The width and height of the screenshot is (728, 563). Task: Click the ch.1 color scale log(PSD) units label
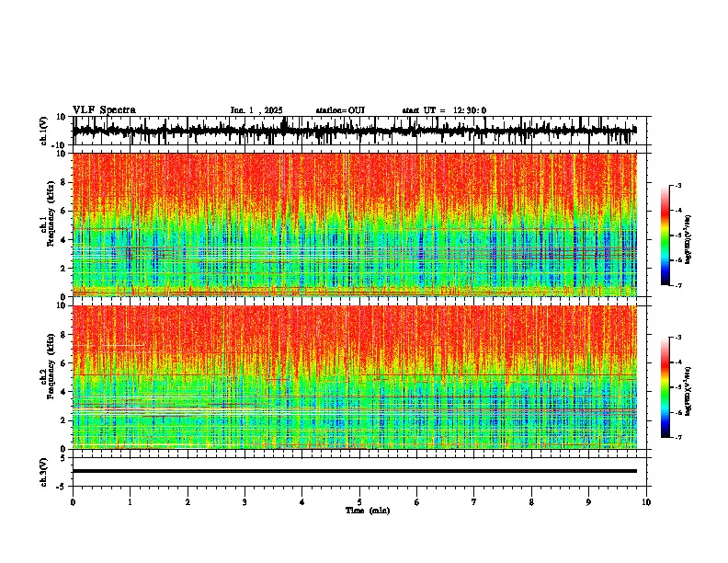688,239
